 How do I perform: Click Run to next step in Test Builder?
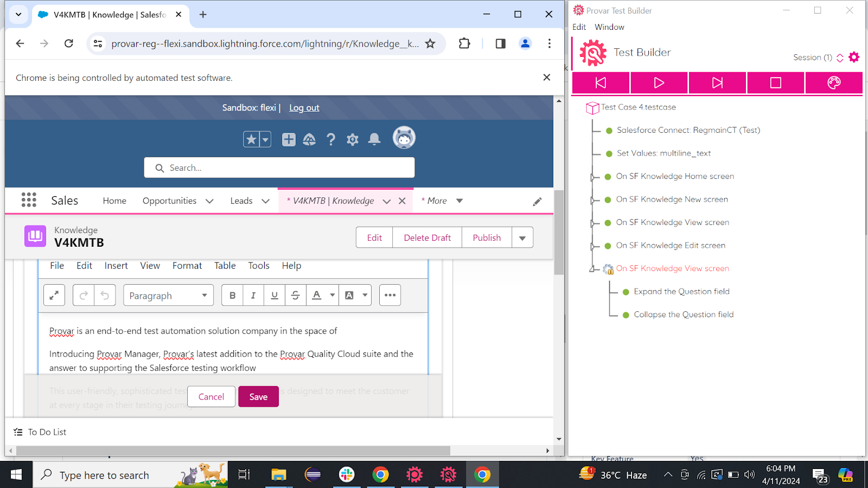717,82
